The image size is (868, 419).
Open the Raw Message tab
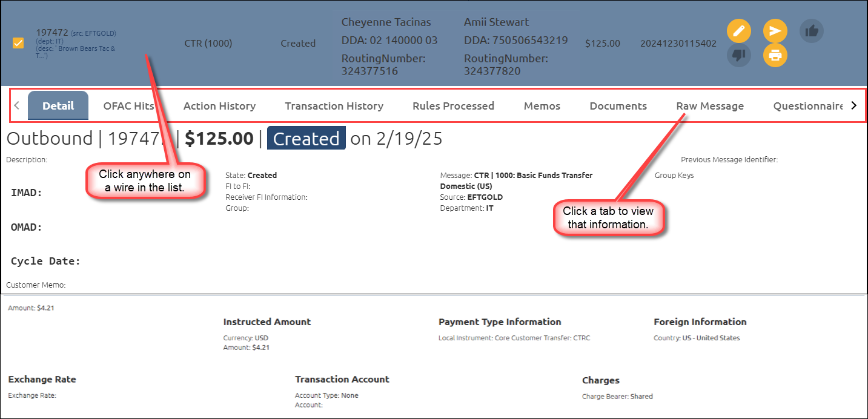point(709,106)
